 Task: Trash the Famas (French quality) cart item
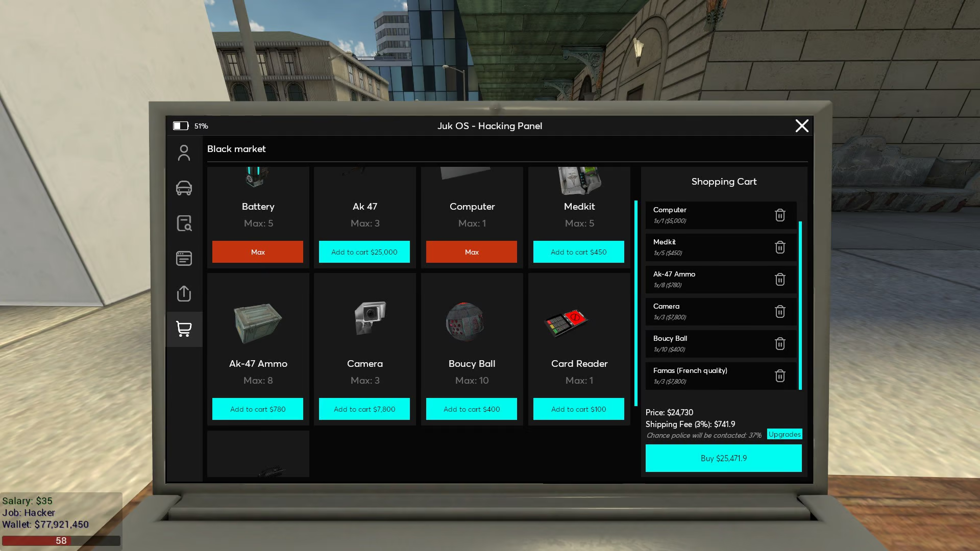coord(780,376)
